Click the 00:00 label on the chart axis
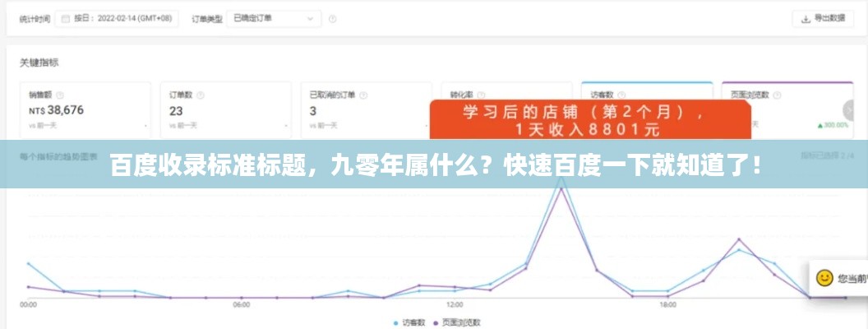The image size is (868, 329). click(28, 304)
